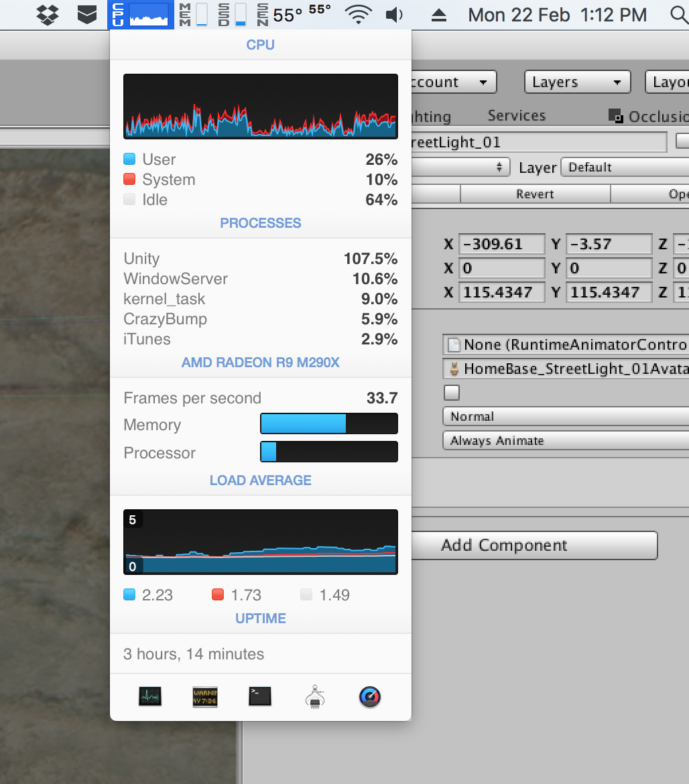
Task: Switch to the Occlusion tab
Action: tap(649, 117)
